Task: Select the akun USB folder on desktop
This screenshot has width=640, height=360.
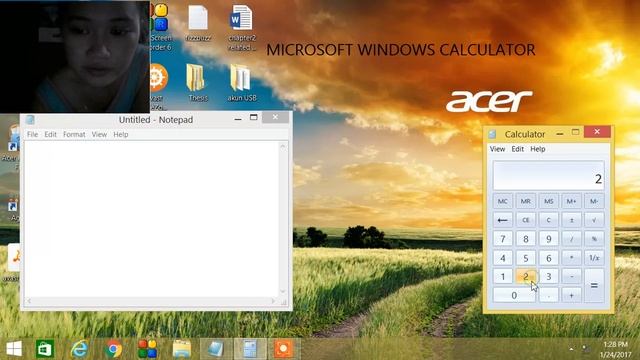Action: click(x=242, y=83)
